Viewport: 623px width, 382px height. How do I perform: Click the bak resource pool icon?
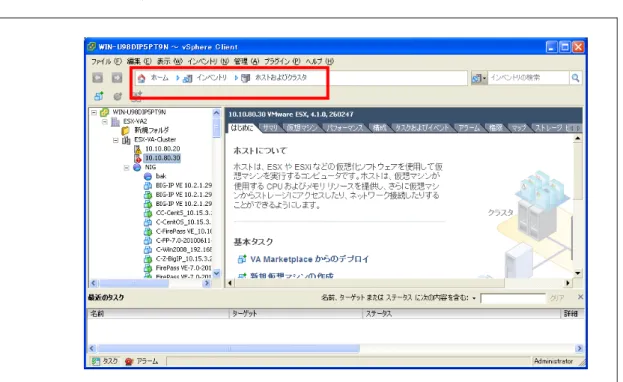[148, 176]
